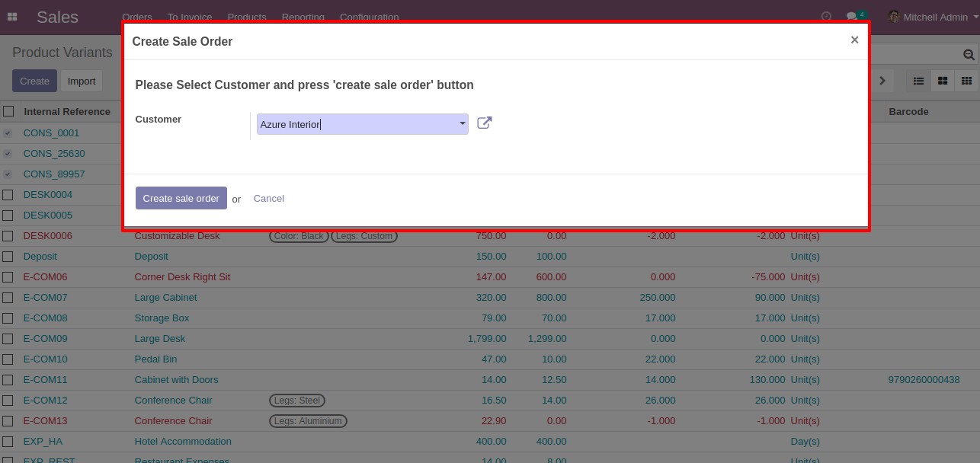The width and height of the screenshot is (980, 463).
Task: Sort by Barcode column header
Action: tap(908, 111)
